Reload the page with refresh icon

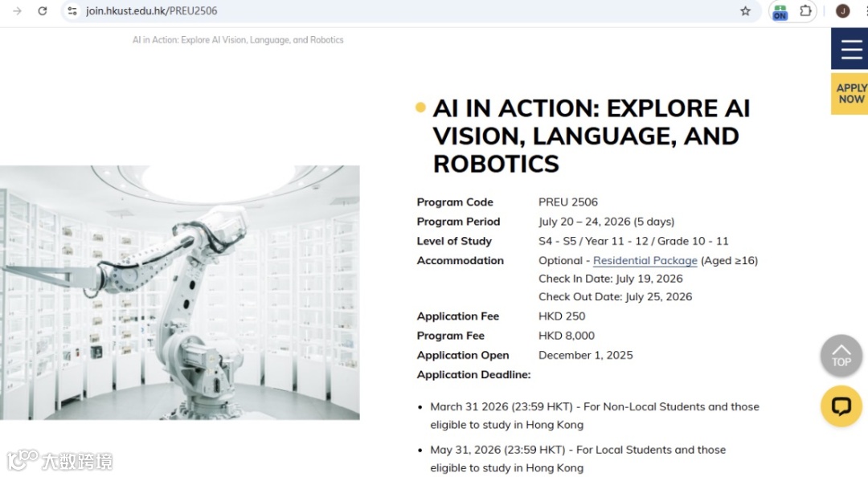[x=43, y=10]
